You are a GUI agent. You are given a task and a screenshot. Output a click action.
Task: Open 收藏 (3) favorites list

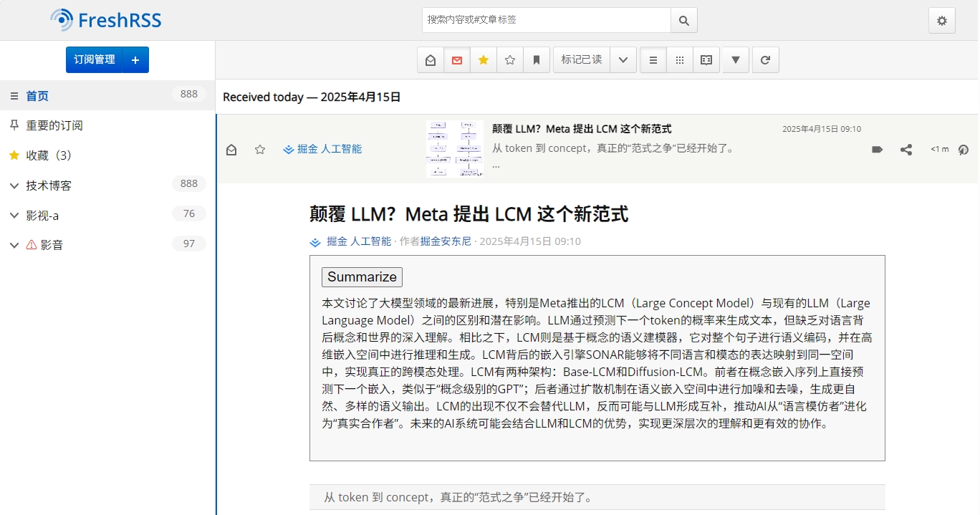pos(49,155)
